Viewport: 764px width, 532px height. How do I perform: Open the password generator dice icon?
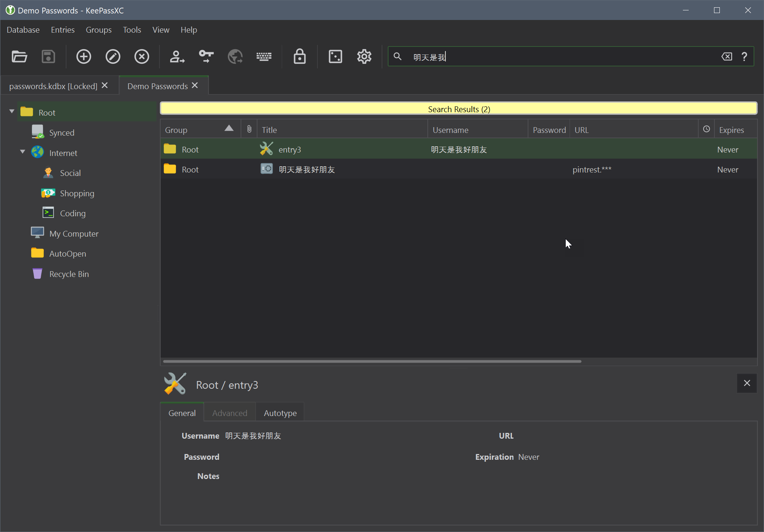tap(335, 56)
